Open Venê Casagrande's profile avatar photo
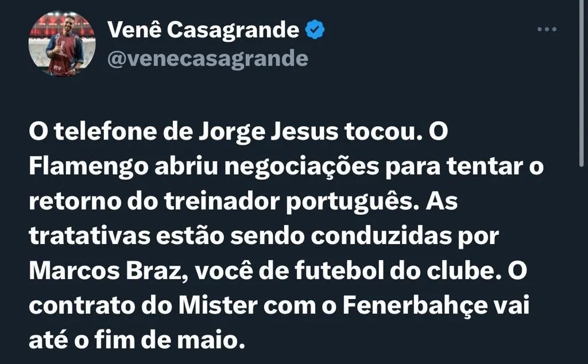The height and width of the screenshot is (364, 588). coord(62,43)
